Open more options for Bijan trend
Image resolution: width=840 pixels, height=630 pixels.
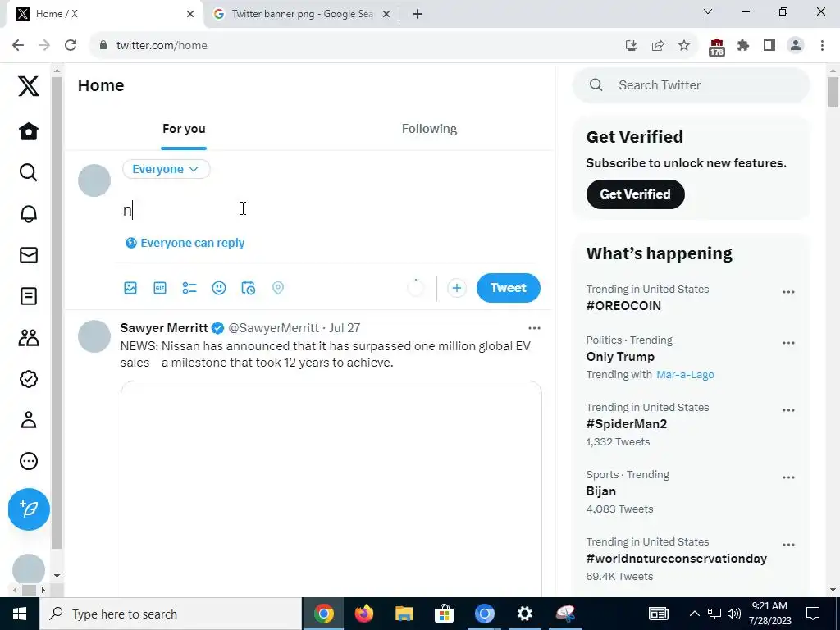tap(788, 478)
